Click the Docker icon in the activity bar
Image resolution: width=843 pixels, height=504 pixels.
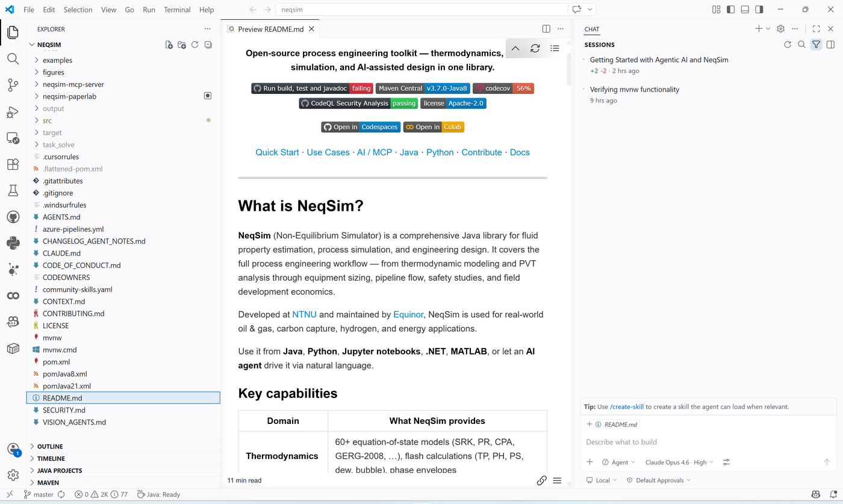pyautogui.click(x=13, y=348)
